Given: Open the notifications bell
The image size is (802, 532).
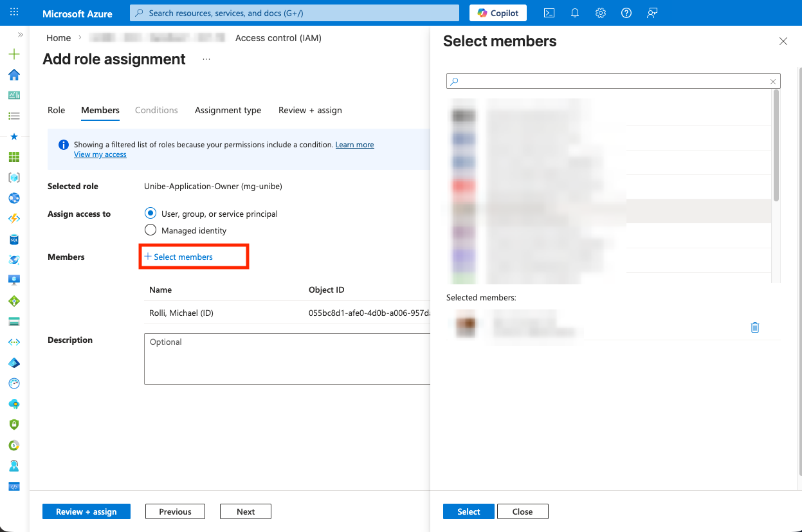Looking at the screenshot, I should click(575, 13).
